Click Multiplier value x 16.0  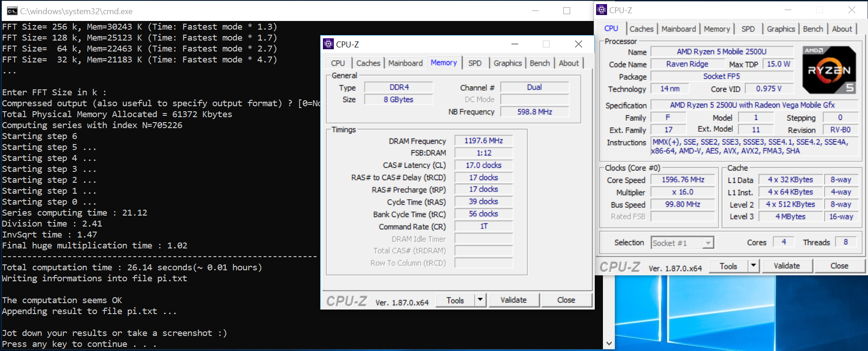click(683, 192)
